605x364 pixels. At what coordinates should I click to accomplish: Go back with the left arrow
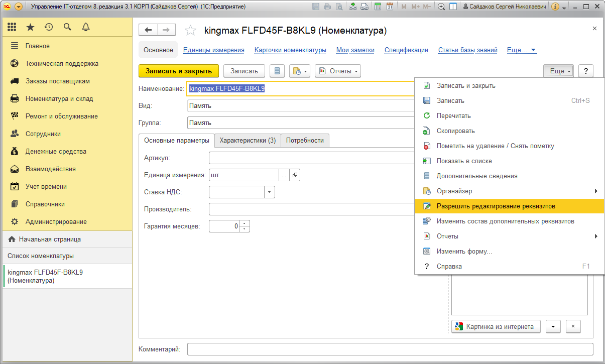tap(148, 30)
